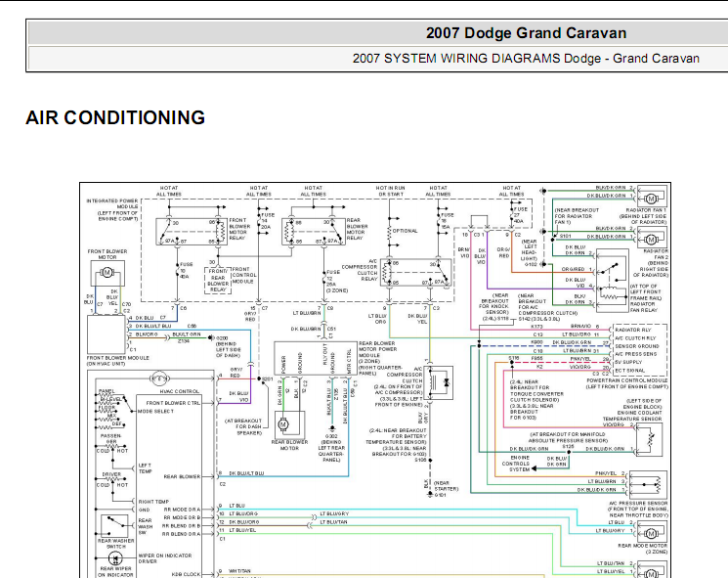
Task: Click the "A/C COMPRESSOR CLUTCH RELAY" label
Action: [x=361, y=270]
